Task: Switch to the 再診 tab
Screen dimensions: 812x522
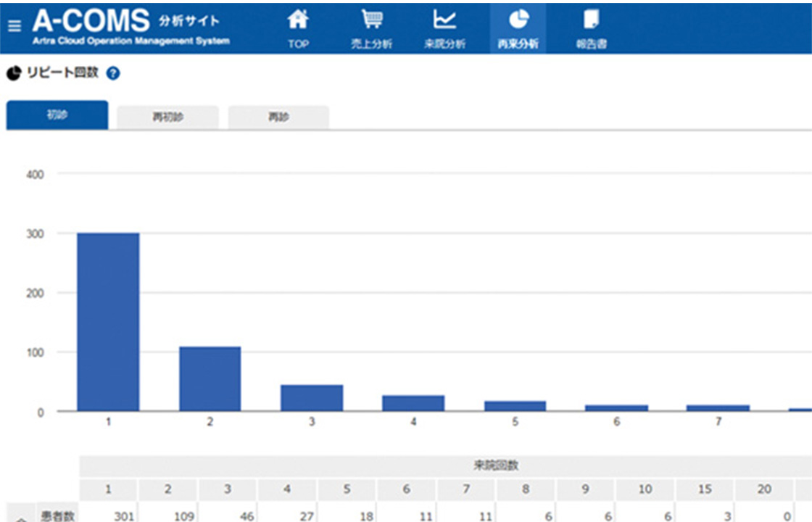Action: tap(278, 117)
